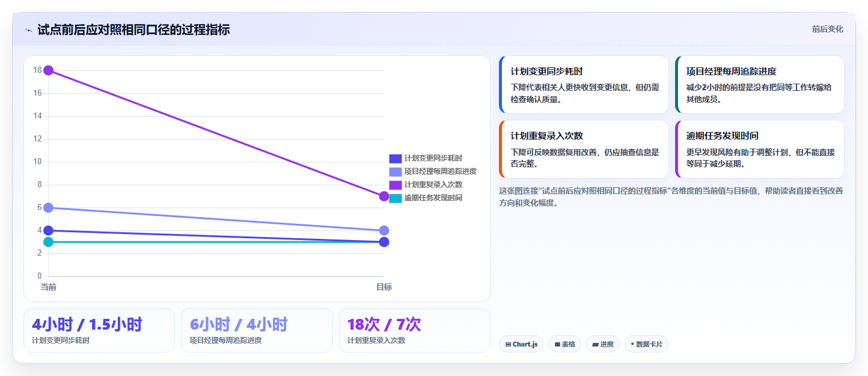Click the title 试点前后应对照相同口径的过程指标

coord(133,29)
